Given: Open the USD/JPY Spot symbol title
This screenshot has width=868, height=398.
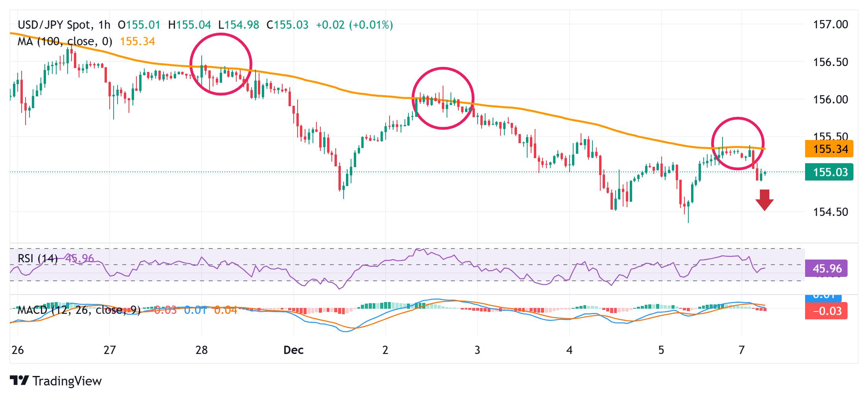Looking at the screenshot, I should [x=54, y=25].
